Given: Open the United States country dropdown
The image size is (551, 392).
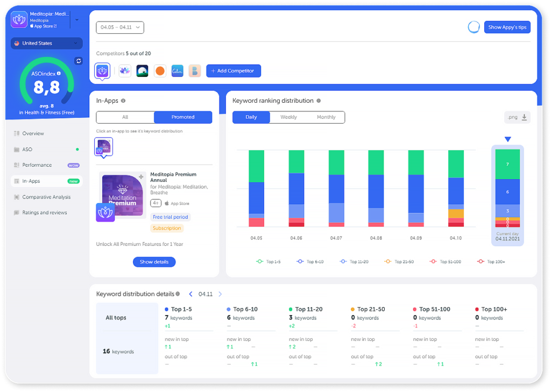Looking at the screenshot, I should [x=47, y=43].
